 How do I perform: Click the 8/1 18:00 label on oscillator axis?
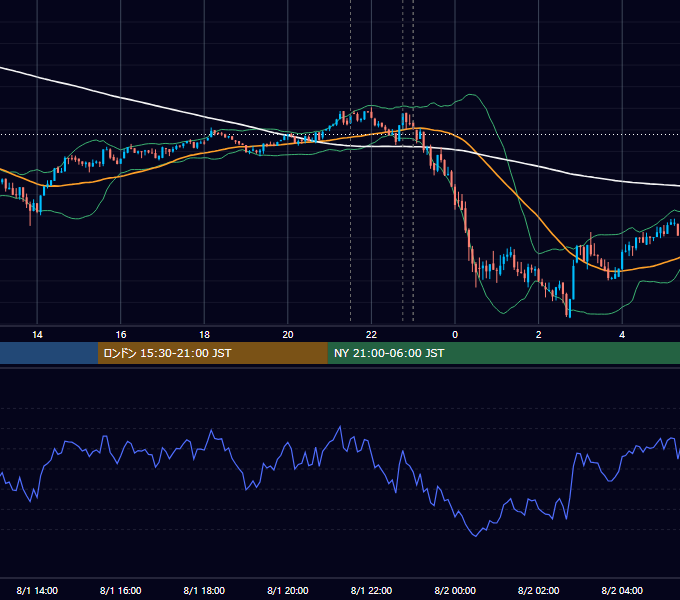coord(204,590)
